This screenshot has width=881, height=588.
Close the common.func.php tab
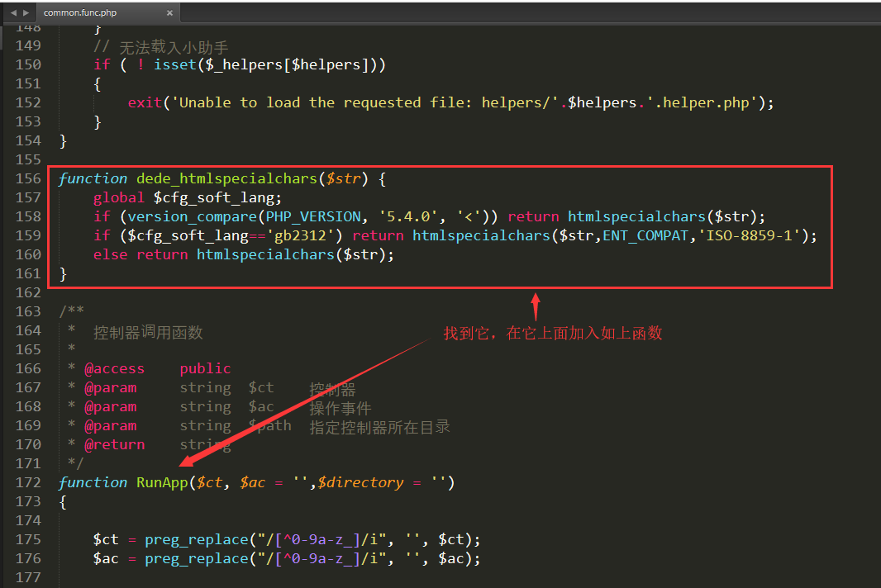(169, 12)
